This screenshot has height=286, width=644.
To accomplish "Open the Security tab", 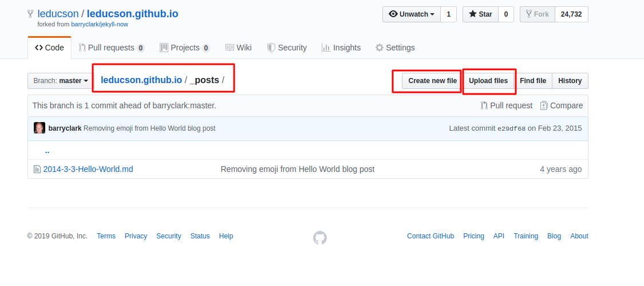I will click(x=287, y=48).
